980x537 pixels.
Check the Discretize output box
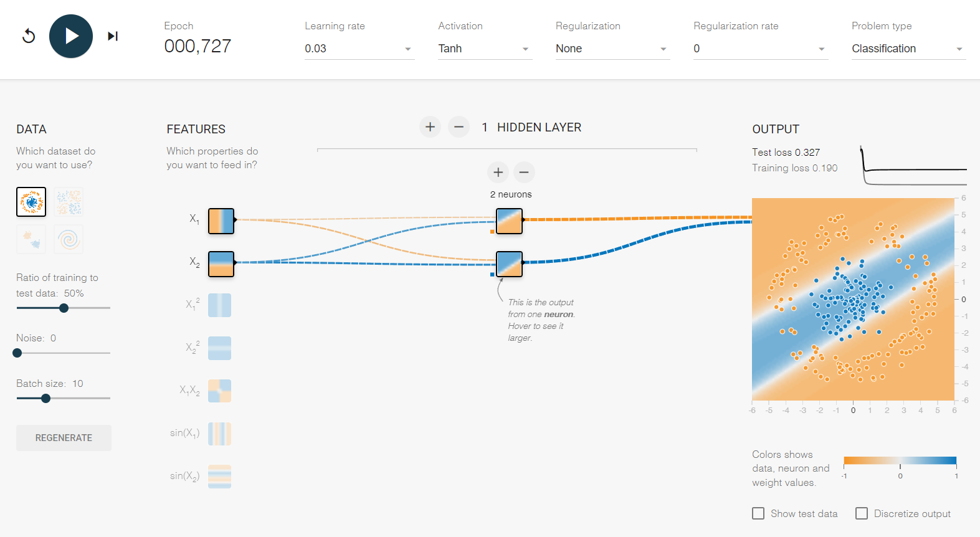coord(862,513)
